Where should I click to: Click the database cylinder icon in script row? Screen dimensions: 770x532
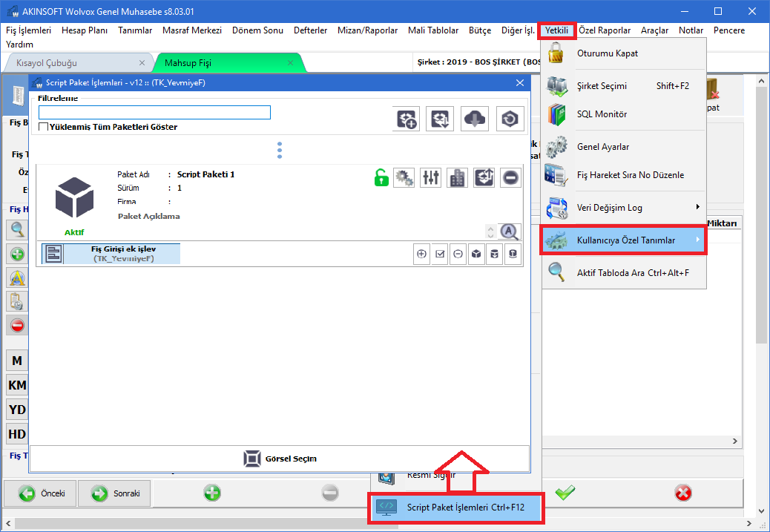click(495, 254)
